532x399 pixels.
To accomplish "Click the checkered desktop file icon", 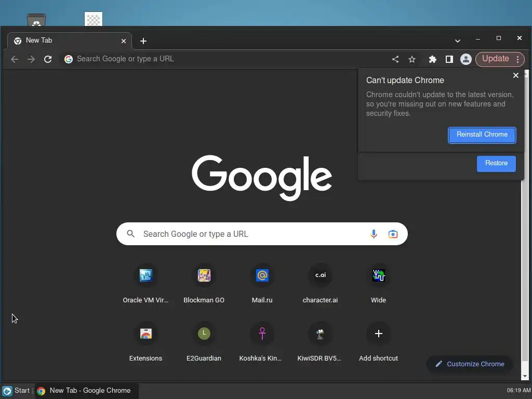I will point(94,19).
